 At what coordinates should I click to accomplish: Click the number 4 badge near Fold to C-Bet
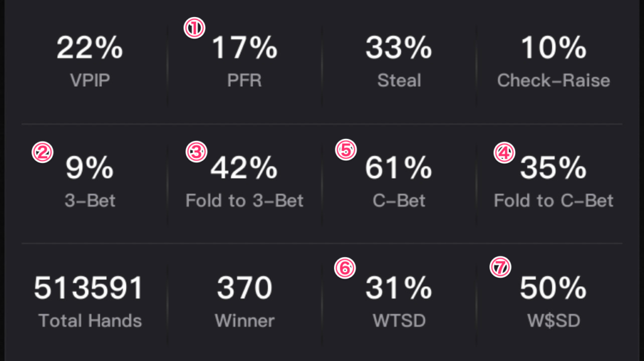click(504, 153)
